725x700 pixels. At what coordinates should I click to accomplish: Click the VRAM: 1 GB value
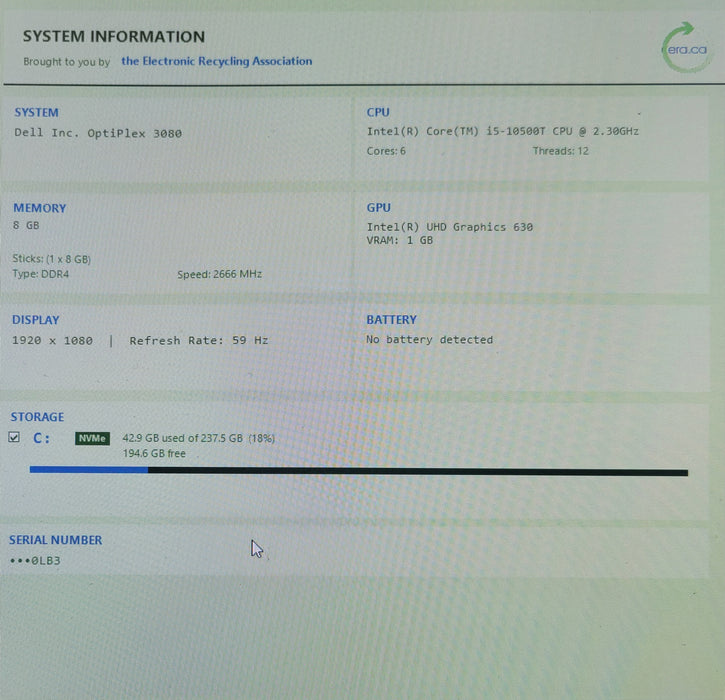pos(399,240)
